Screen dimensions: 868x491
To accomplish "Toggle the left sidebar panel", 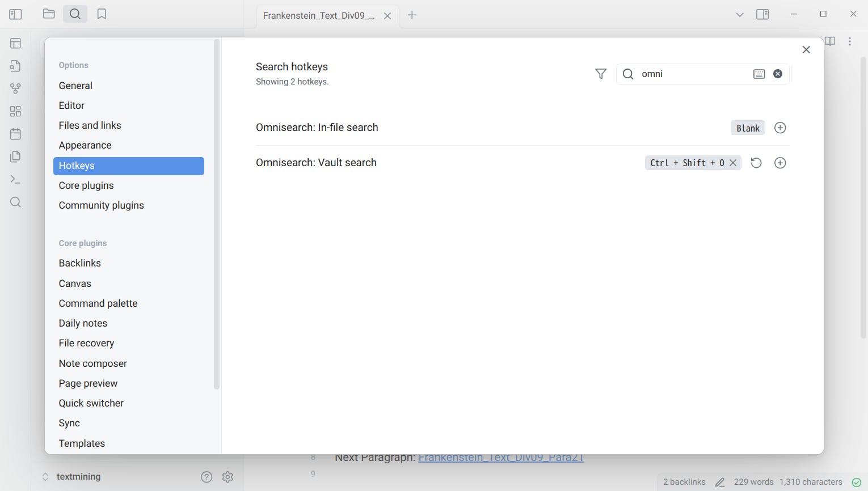I will coord(15,14).
